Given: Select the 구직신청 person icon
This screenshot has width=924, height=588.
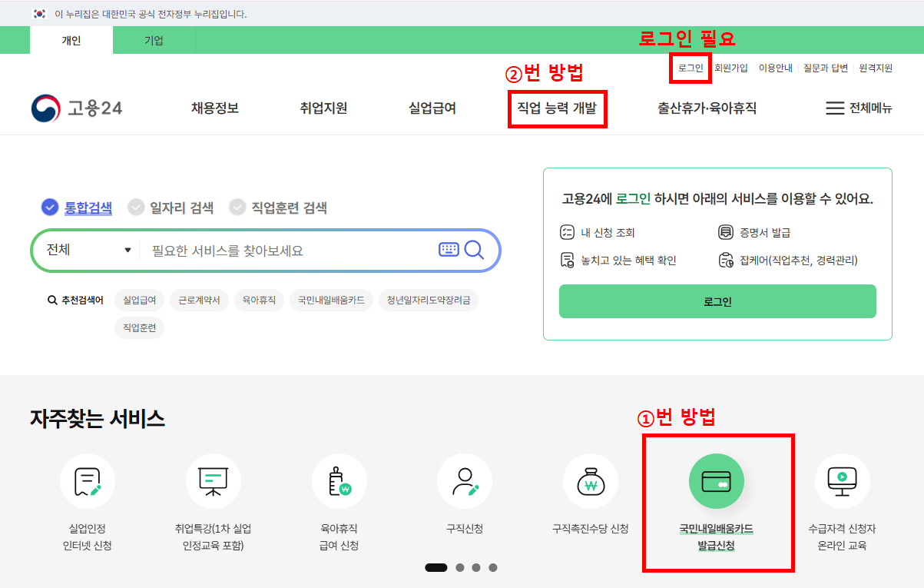Looking at the screenshot, I should (465, 481).
